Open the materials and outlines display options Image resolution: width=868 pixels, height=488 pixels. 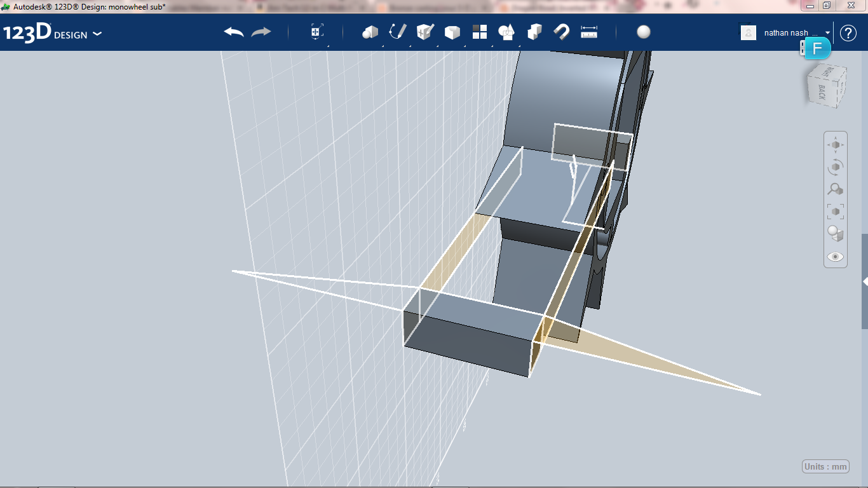pyautogui.click(x=836, y=233)
